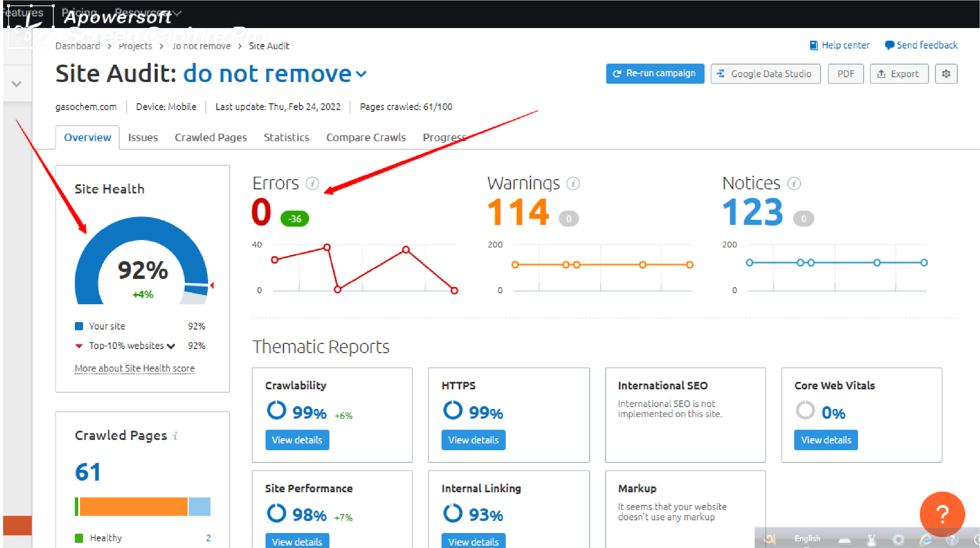Click the settings gear icon button
This screenshot has width=980, height=548.
click(x=946, y=74)
